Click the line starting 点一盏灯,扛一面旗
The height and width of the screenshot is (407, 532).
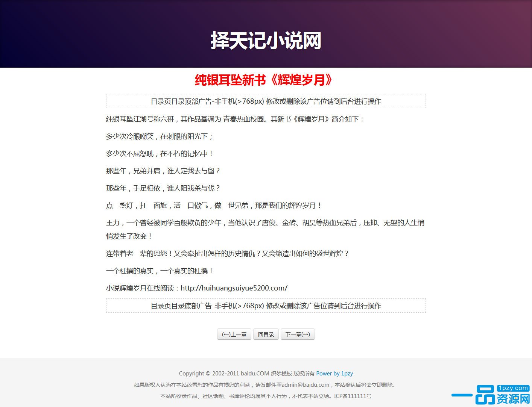click(x=214, y=205)
